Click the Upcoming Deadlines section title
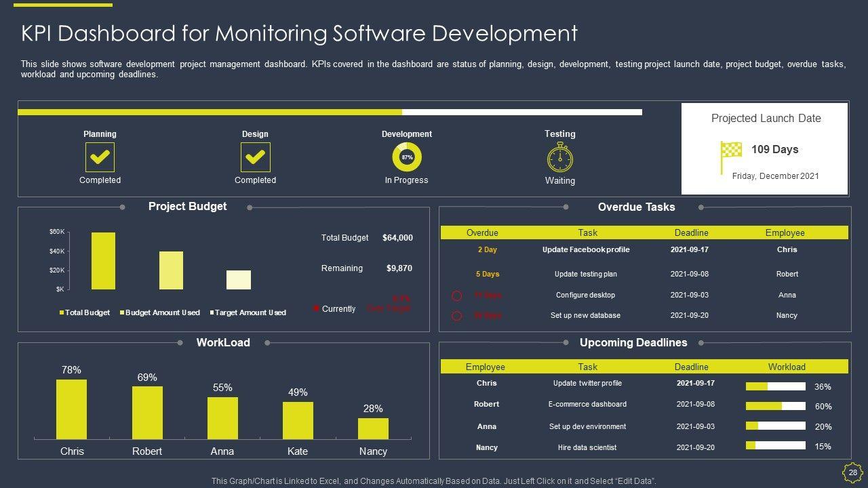Viewport: 868px width, 488px height. [633, 343]
